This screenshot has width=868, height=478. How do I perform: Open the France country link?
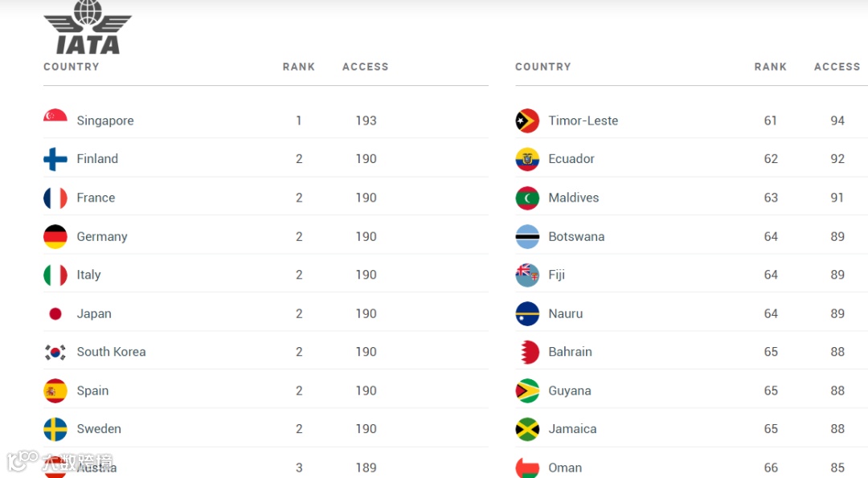[96, 198]
